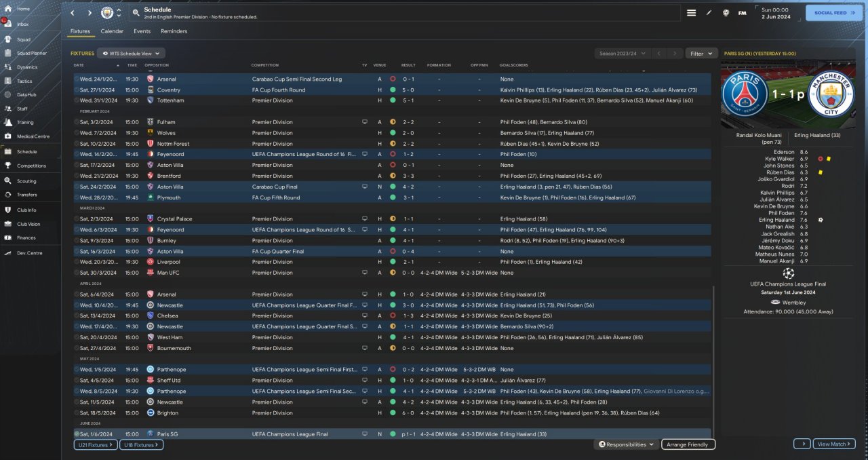Open the Tactics sidebar icon
This screenshot has width=868, height=460.
click(x=8, y=81)
